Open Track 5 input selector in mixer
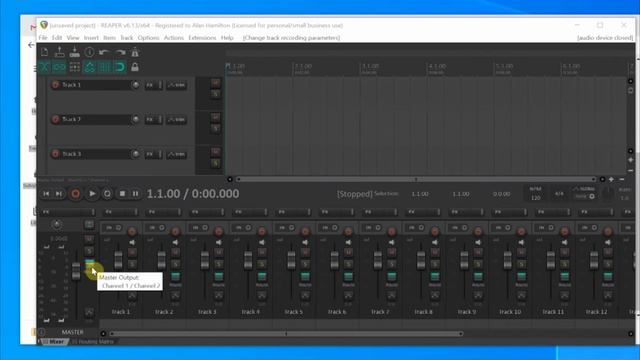The width and height of the screenshot is (640, 360). coord(287,228)
